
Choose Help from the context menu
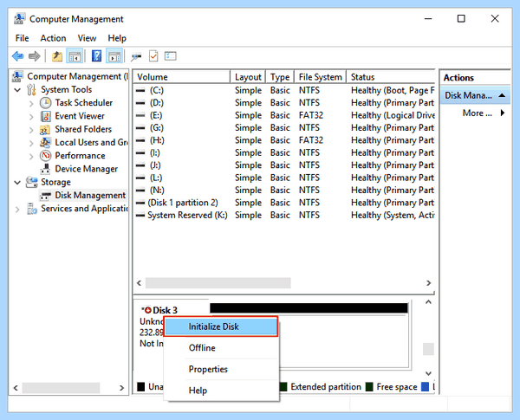click(221, 391)
